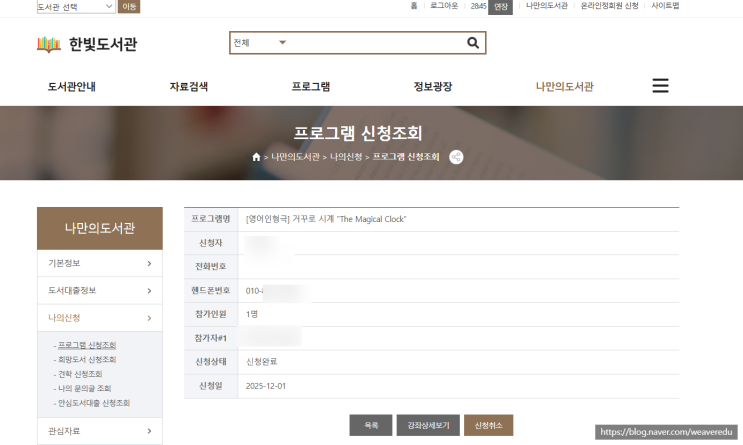Click the 홈 top link

(414, 6)
